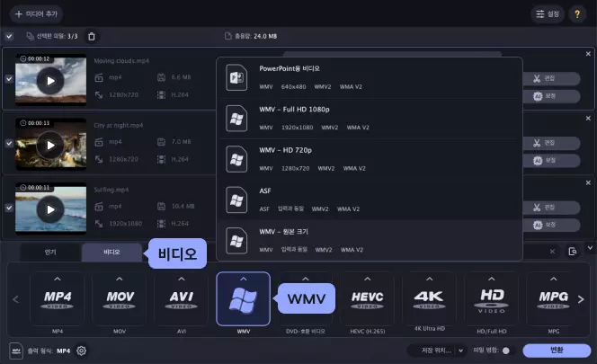Image resolution: width=597 pixels, height=364 pixels.
Task: Switch to the 비디오 tab
Action: pyautogui.click(x=111, y=252)
